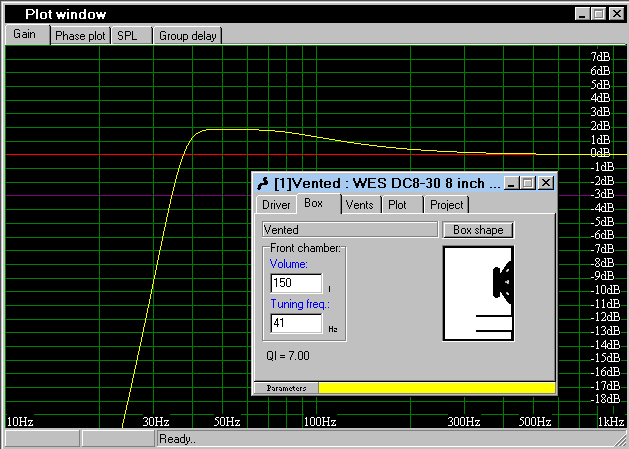This screenshot has width=629, height=449.
Task: Click the -14dB axis label
Action: point(605,345)
